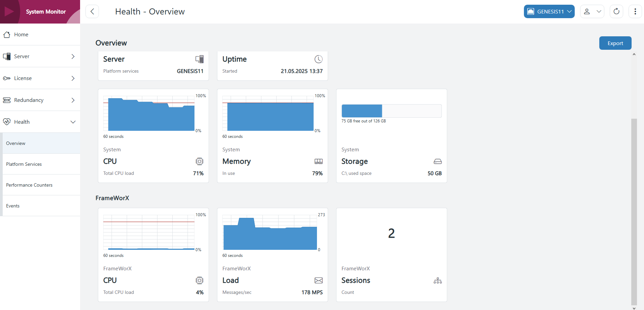Click the Home house icon

pyautogui.click(x=7, y=35)
